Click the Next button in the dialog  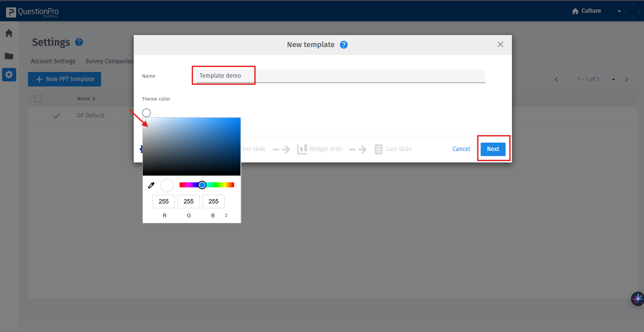(x=492, y=149)
